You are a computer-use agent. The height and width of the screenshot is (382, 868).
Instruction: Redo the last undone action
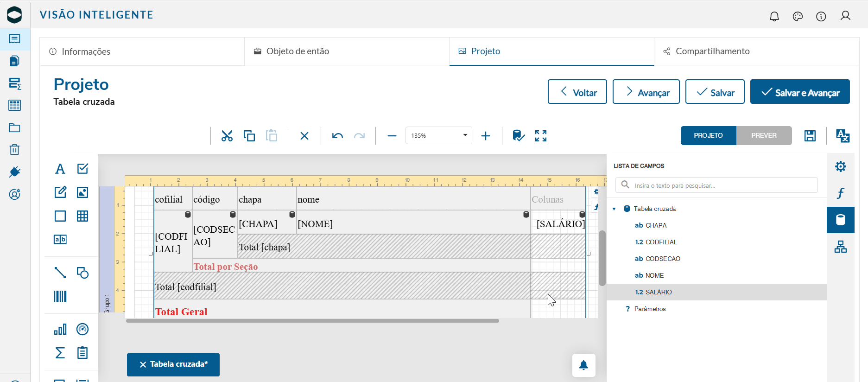(360, 136)
